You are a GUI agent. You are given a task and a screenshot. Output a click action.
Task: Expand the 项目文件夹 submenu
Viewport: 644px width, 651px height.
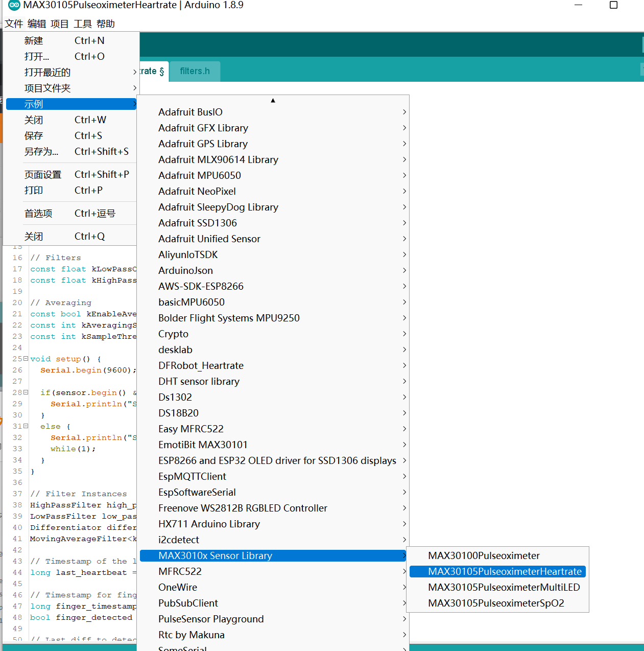[x=71, y=88]
